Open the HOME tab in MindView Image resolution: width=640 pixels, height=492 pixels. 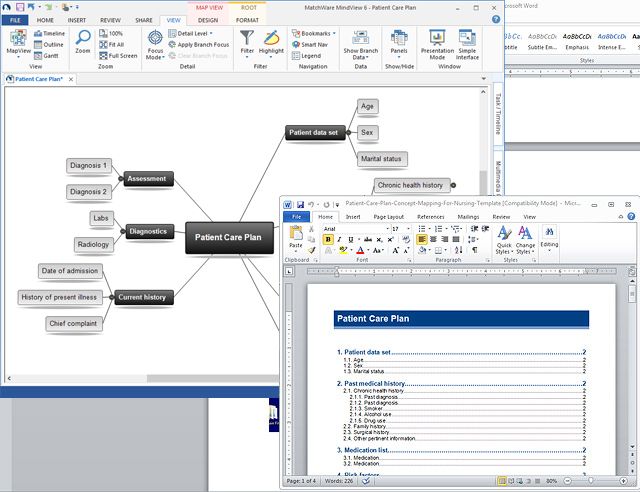tap(45, 20)
